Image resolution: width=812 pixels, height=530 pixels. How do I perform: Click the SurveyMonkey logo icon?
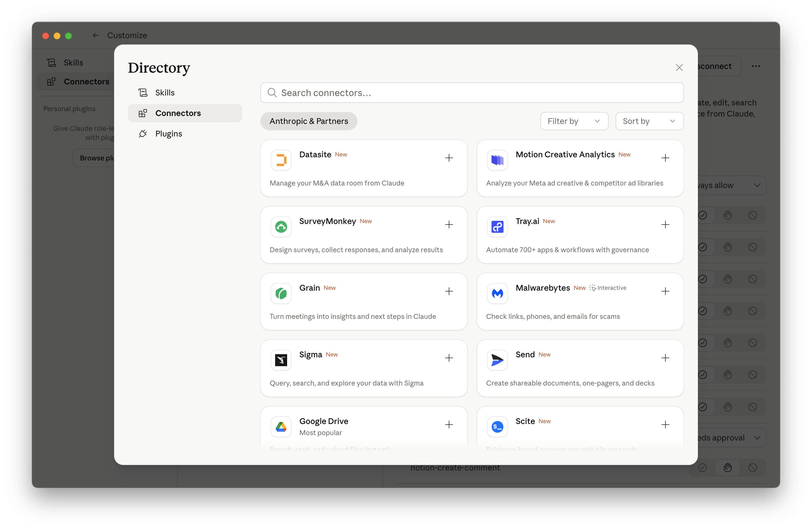[281, 227]
